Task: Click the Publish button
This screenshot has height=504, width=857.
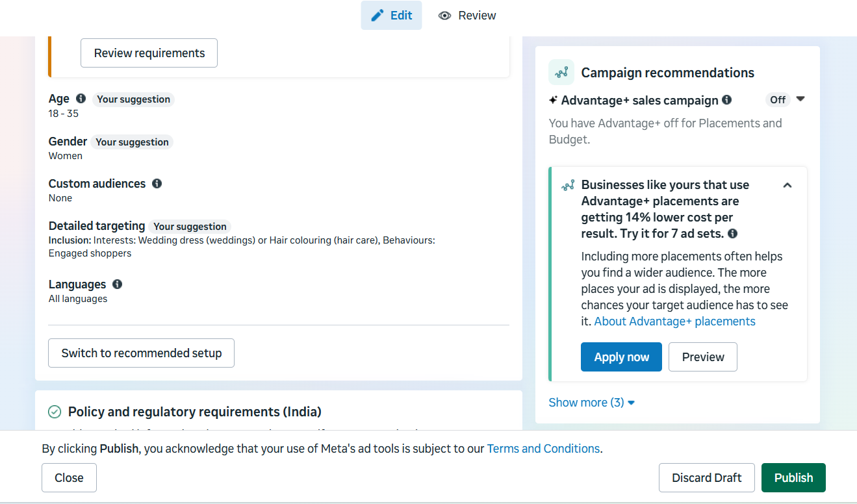Action: (793, 477)
